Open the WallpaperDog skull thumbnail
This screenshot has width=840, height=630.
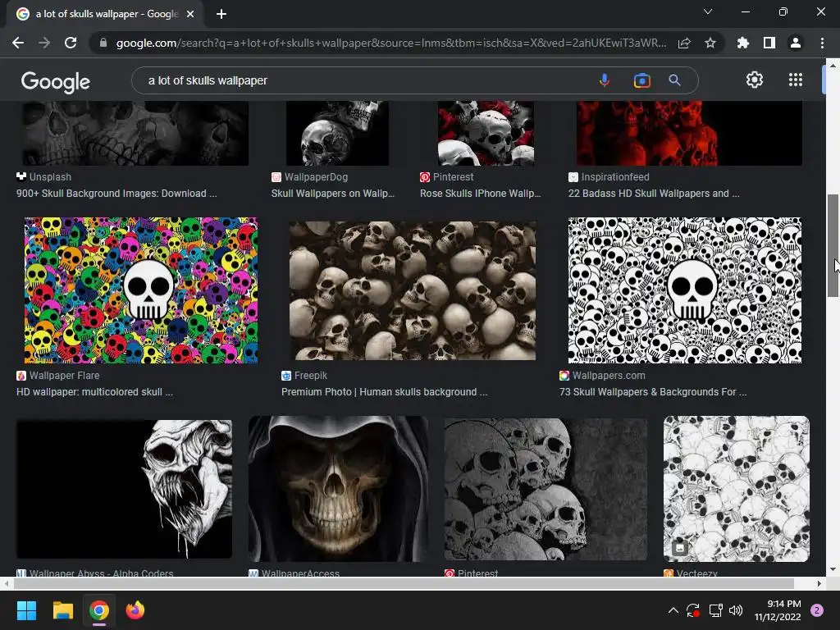[x=337, y=134]
